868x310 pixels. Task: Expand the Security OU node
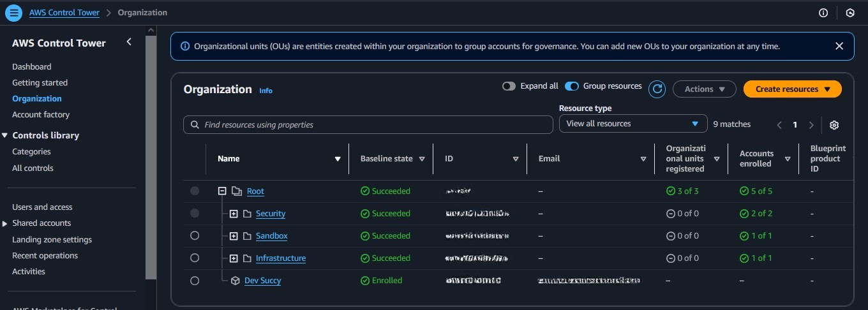click(234, 214)
